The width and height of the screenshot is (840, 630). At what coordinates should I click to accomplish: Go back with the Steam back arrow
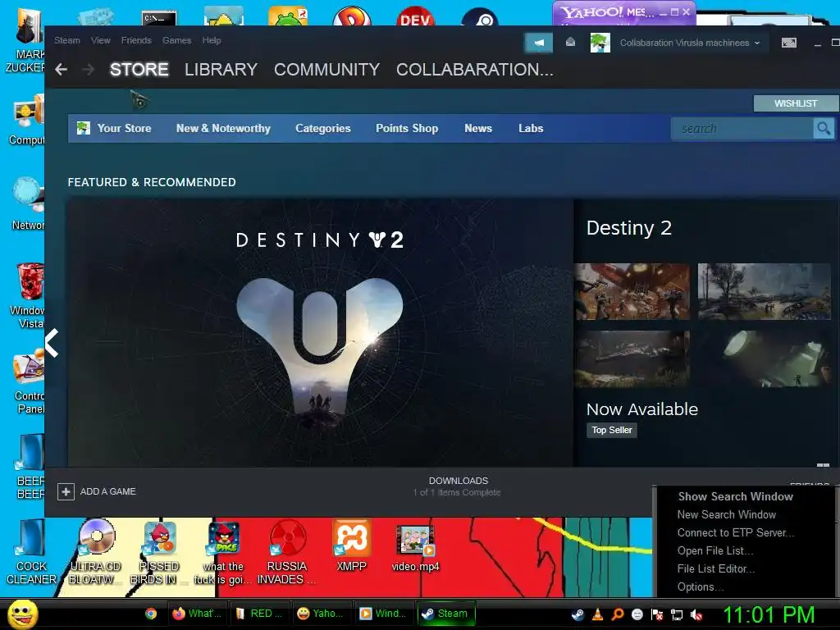pyautogui.click(x=61, y=70)
